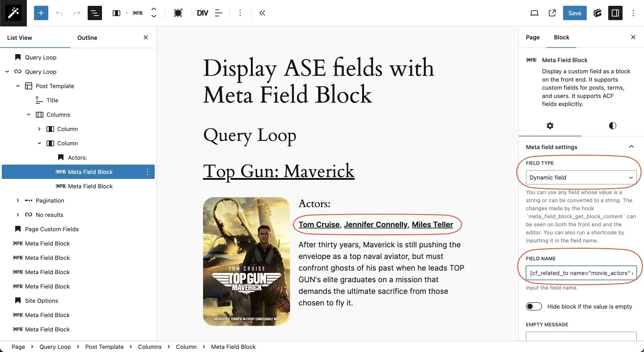Screen dimensions: 644x352
Task: Open options for selected Meta Field Block row
Action: (x=148, y=172)
